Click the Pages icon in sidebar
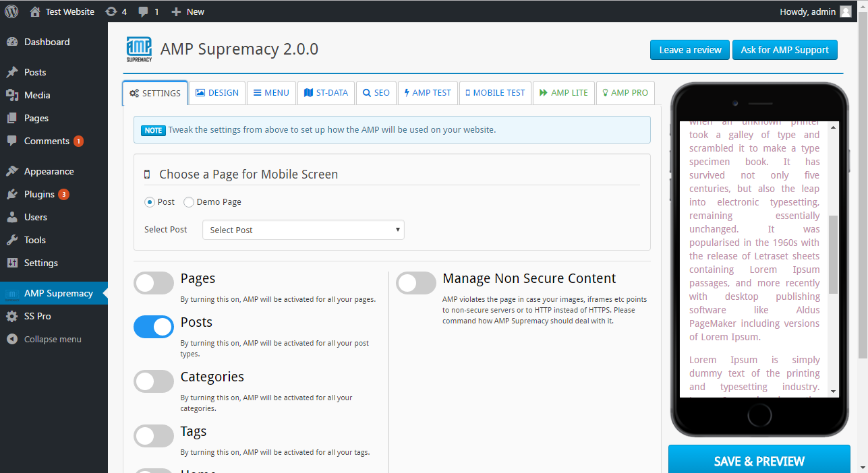868x473 pixels. (x=12, y=118)
